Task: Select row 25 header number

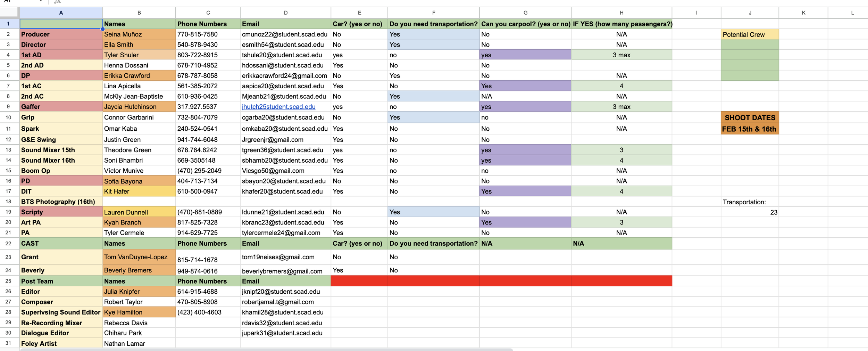Action: coord(8,281)
